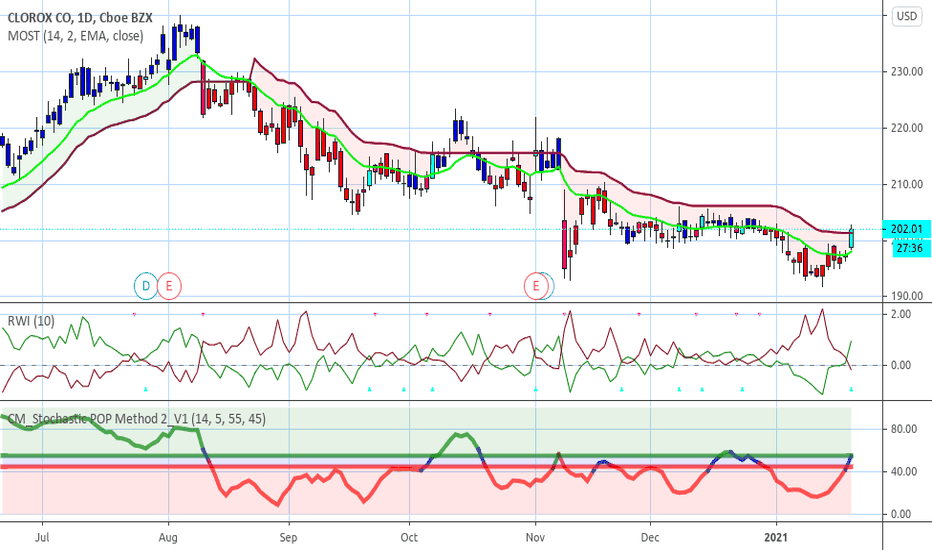Click the Nov label on time axis
The image size is (932, 550).
(x=536, y=538)
